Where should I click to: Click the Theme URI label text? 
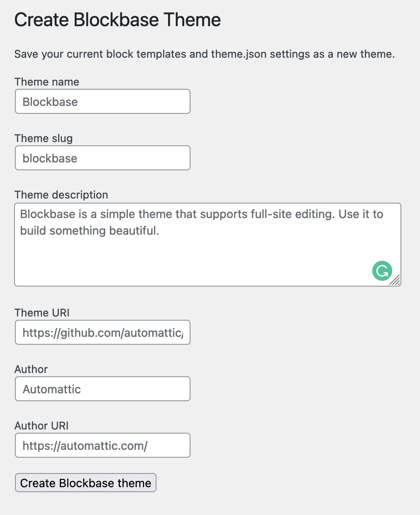(42, 313)
